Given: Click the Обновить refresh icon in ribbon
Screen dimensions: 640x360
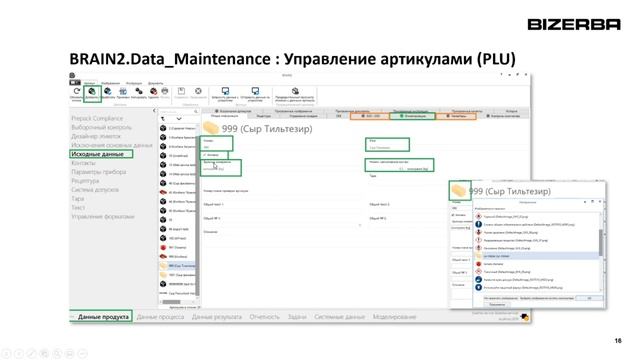Looking at the screenshot, I should pos(77,91).
